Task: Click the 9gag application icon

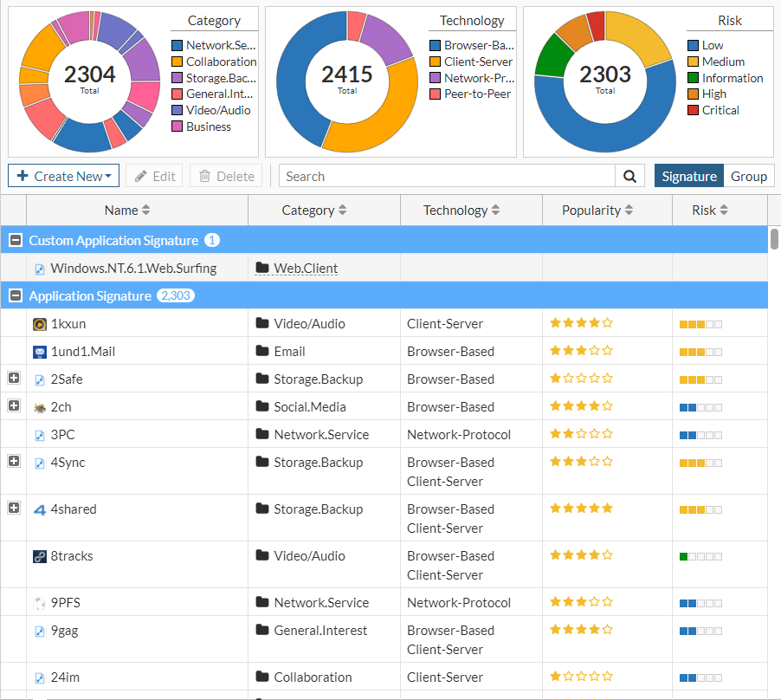Action: point(39,630)
